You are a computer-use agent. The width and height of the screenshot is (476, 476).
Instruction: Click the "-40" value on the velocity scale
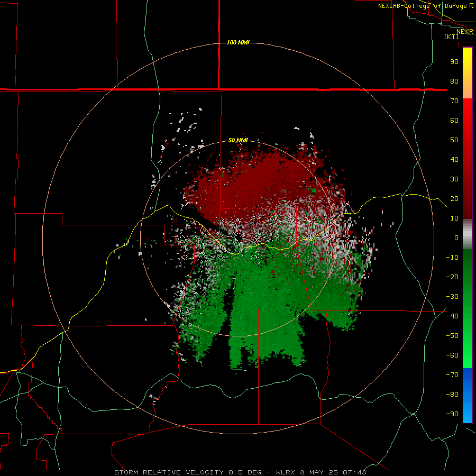click(x=452, y=316)
